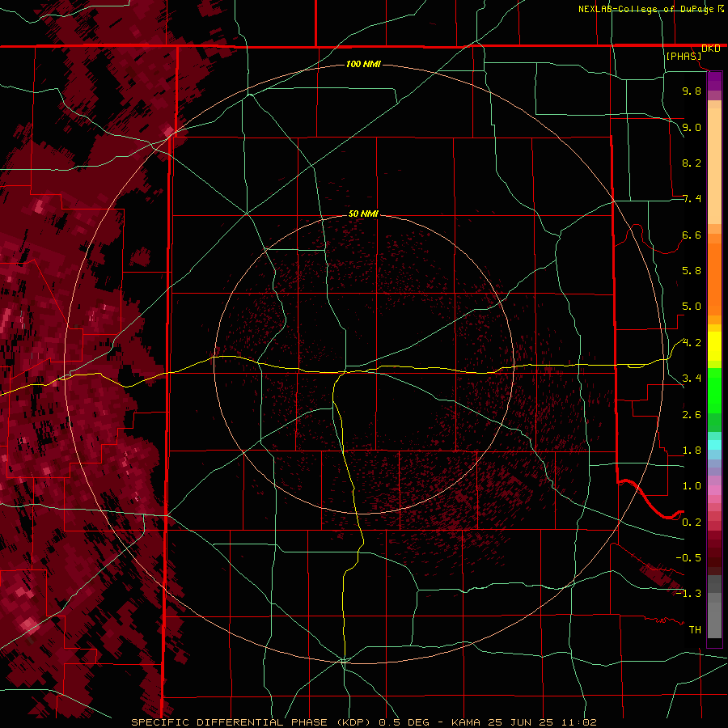The height and width of the screenshot is (728, 728).
Task: Click the 5.8 scale value
Action: 692,271
